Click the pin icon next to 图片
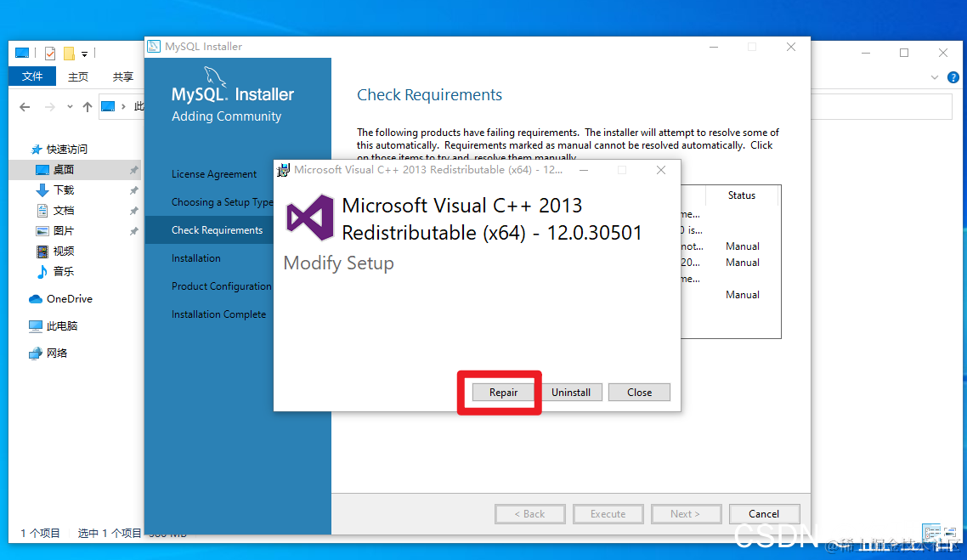The image size is (967, 560). 133,231
